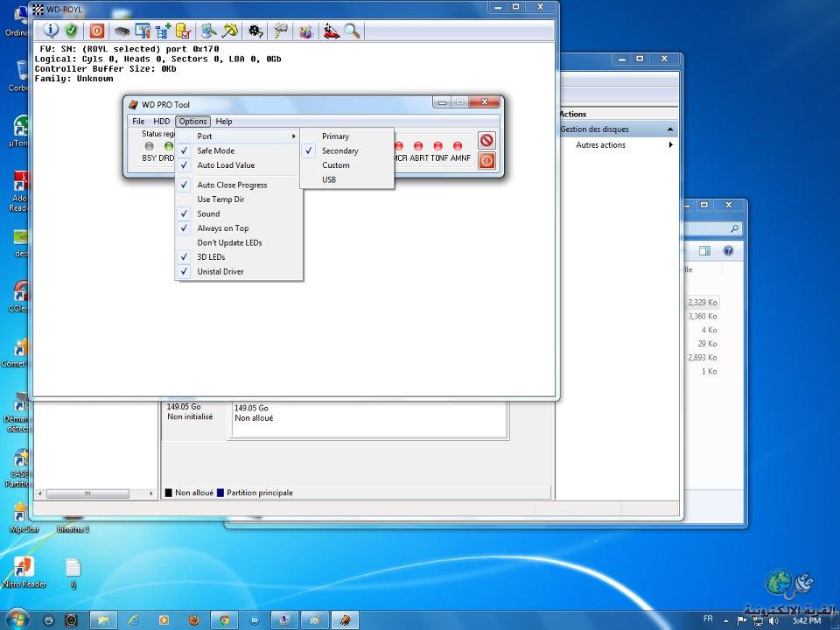Expand the Autres actions submenu arrow
This screenshot has height=630, width=840.
pos(670,144)
